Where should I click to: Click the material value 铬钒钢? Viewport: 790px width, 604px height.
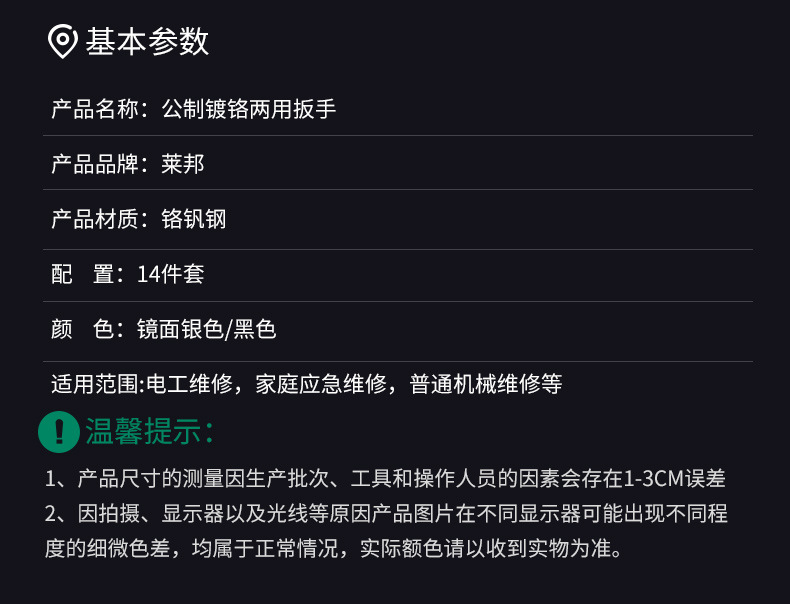click(194, 219)
